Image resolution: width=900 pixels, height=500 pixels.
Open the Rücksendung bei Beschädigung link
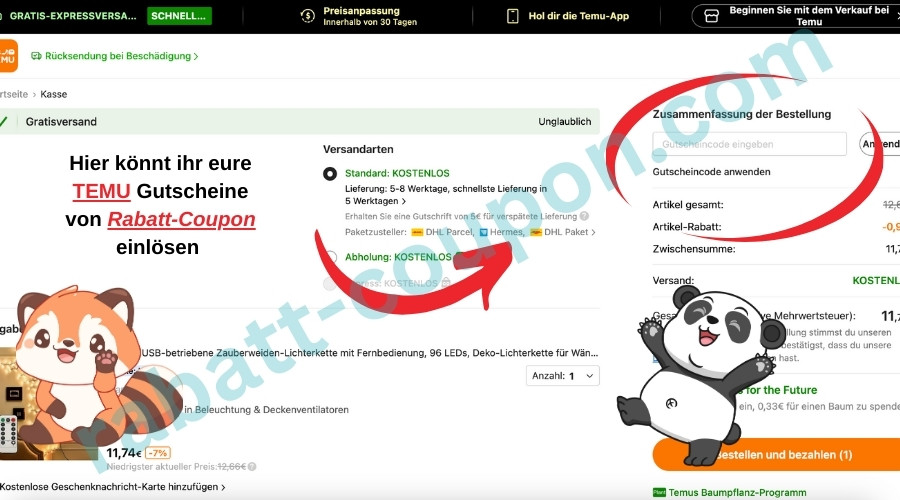point(120,56)
